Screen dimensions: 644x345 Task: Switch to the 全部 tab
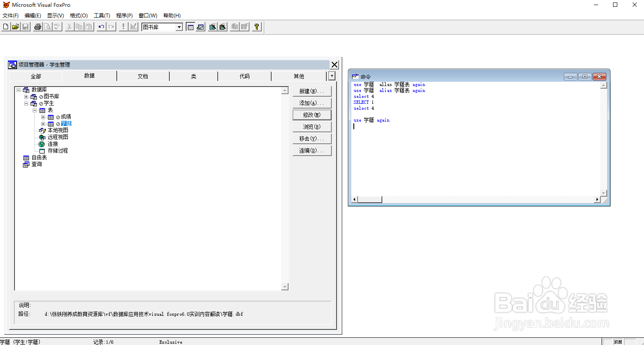click(x=36, y=76)
